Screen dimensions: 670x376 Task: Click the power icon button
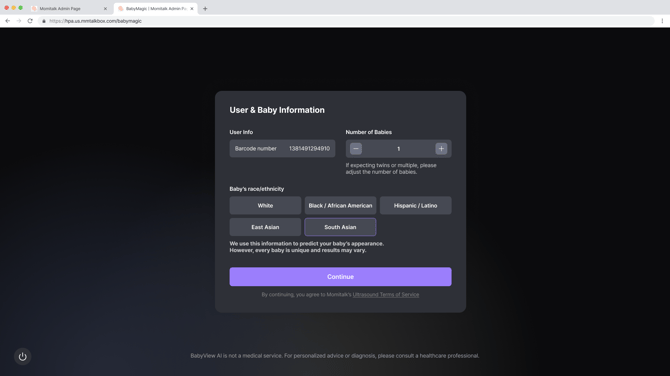(23, 356)
